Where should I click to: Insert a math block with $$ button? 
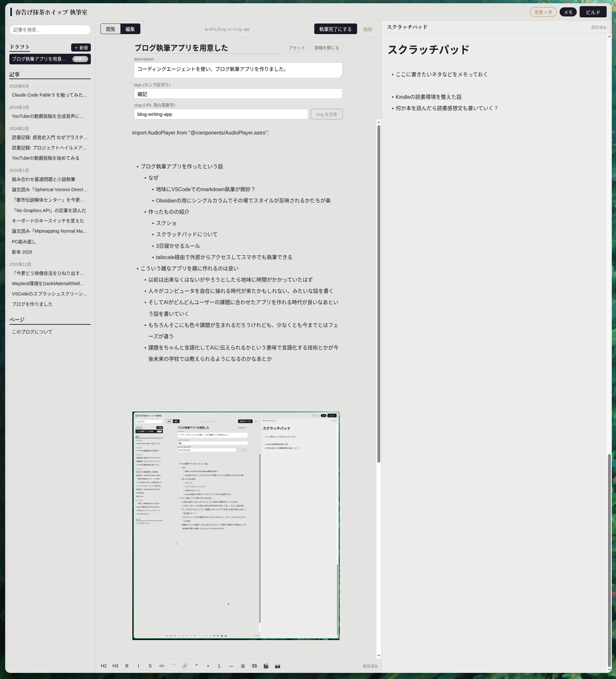254,666
